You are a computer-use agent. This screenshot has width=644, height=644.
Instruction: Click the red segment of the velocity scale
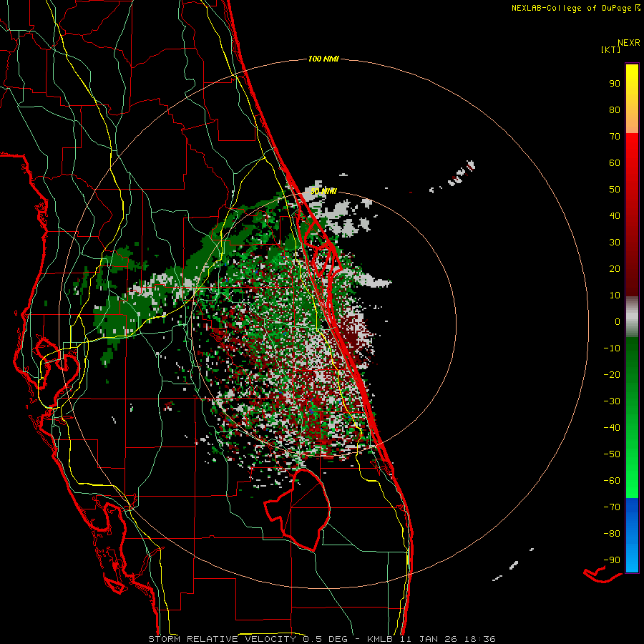tap(632, 215)
